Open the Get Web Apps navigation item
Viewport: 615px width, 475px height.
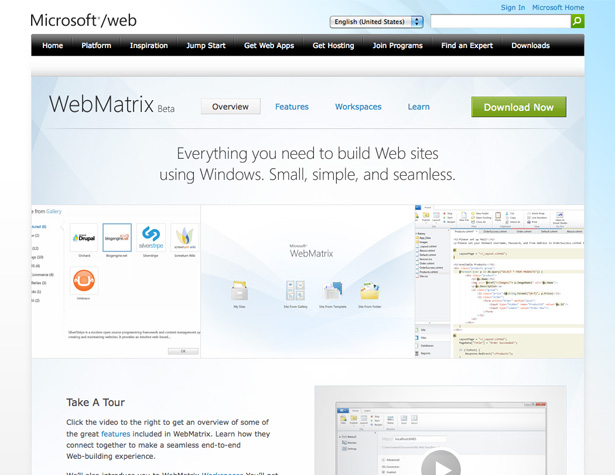pos(269,45)
